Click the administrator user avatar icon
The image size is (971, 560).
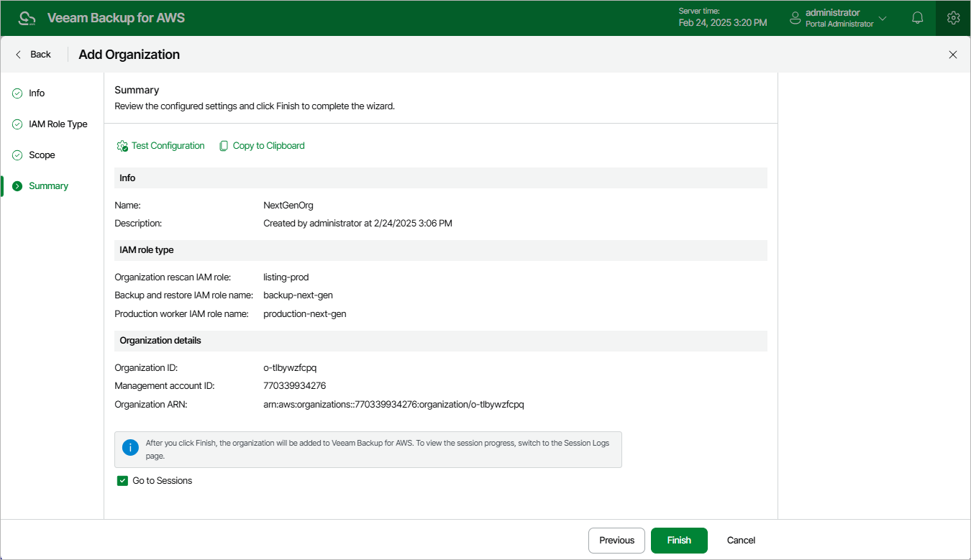(796, 18)
